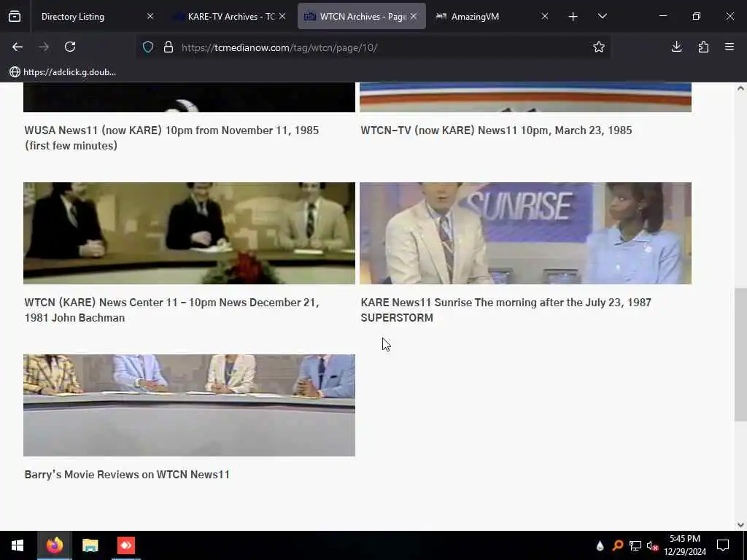The width and height of the screenshot is (747, 560).
Task: Open the muted volume tray icon
Action: pyautogui.click(x=653, y=545)
